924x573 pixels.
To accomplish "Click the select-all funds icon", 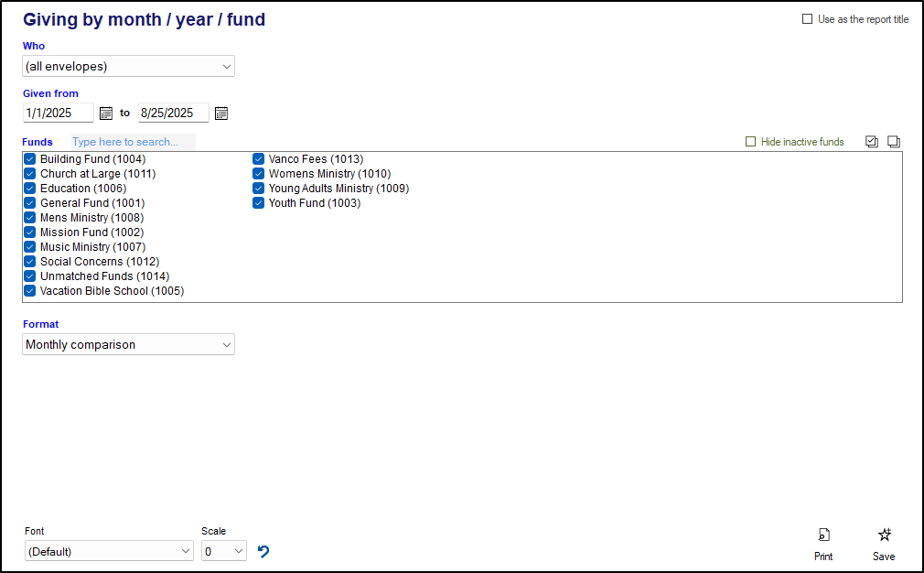I will [x=871, y=141].
